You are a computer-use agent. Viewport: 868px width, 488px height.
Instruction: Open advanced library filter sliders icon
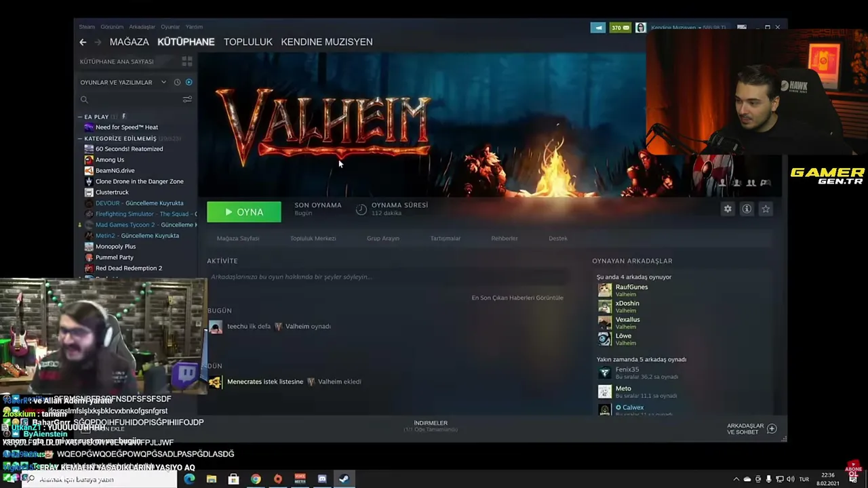187,100
